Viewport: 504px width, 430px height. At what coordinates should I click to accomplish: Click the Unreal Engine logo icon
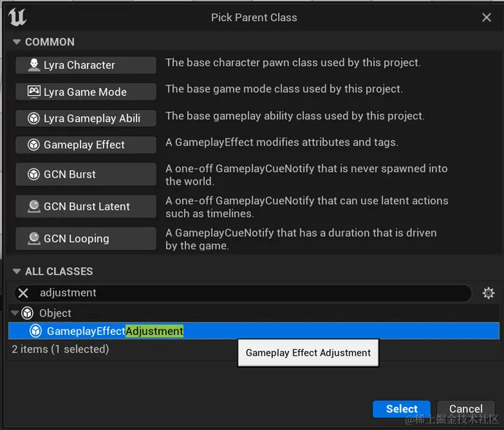pyautogui.click(x=17, y=17)
